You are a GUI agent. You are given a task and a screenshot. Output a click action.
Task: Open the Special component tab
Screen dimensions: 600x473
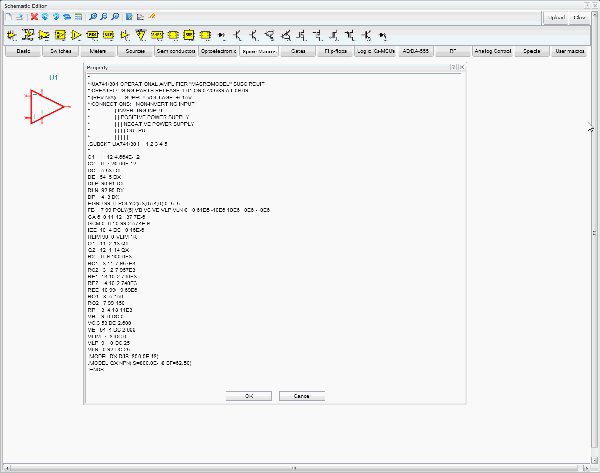point(532,51)
